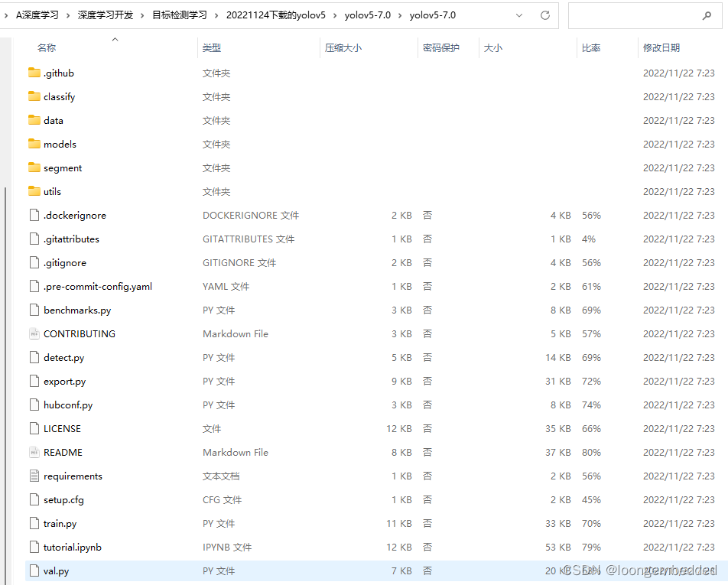Navigate to 目标检测学习 breadcrumb folder
Image resolution: width=728 pixels, height=585 pixels.
click(x=180, y=15)
